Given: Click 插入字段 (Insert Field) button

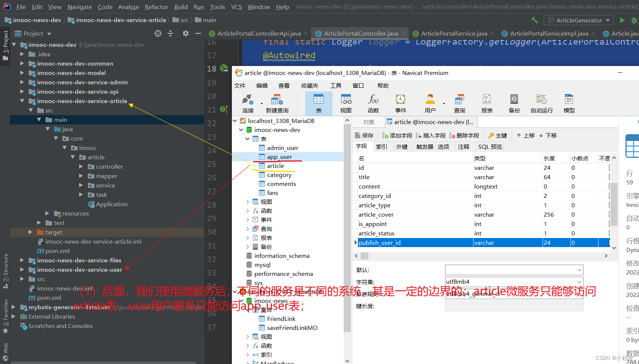Looking at the screenshot, I should [430, 135].
